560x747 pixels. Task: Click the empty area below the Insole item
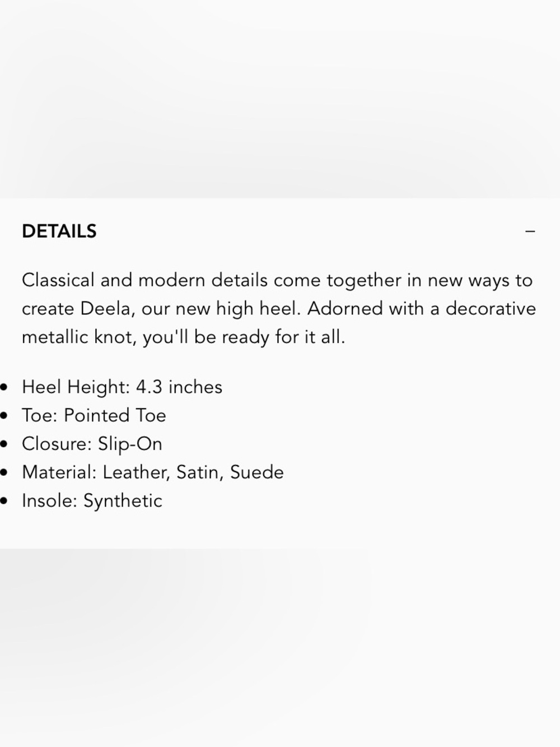click(x=280, y=647)
